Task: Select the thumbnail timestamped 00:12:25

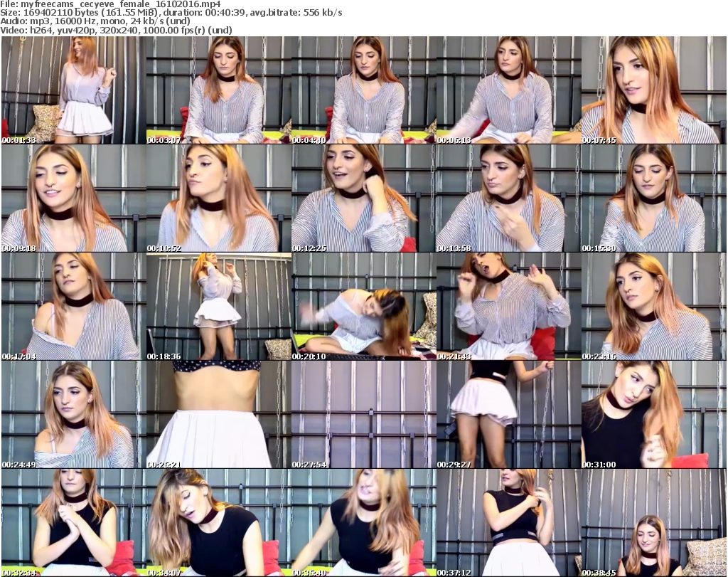Action: coord(363,198)
